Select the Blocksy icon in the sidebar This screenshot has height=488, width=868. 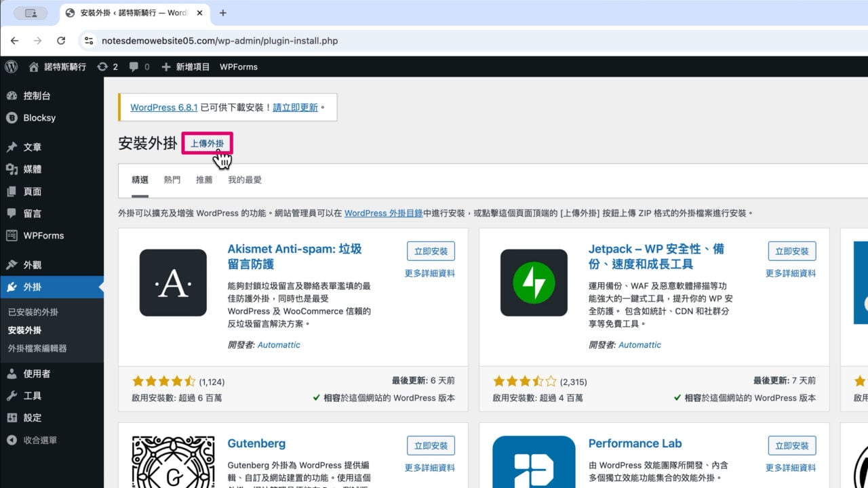tap(12, 117)
